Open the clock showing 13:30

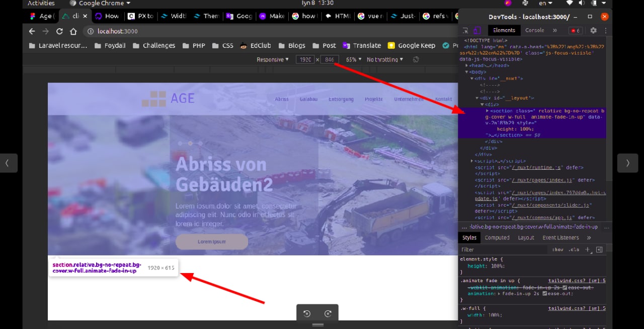[x=317, y=3]
